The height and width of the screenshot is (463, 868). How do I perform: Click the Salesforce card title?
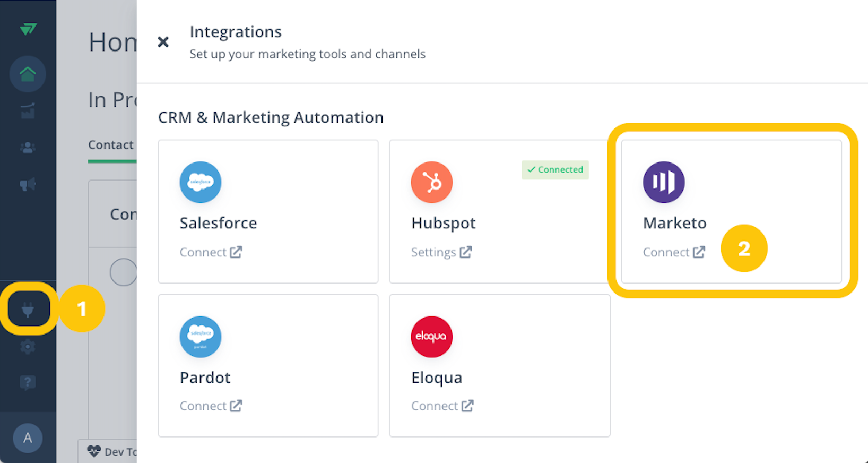218,223
